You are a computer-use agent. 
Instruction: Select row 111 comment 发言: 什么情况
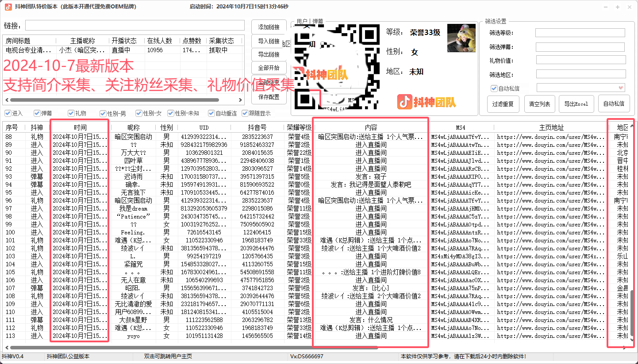pyautogui.click(x=371, y=320)
